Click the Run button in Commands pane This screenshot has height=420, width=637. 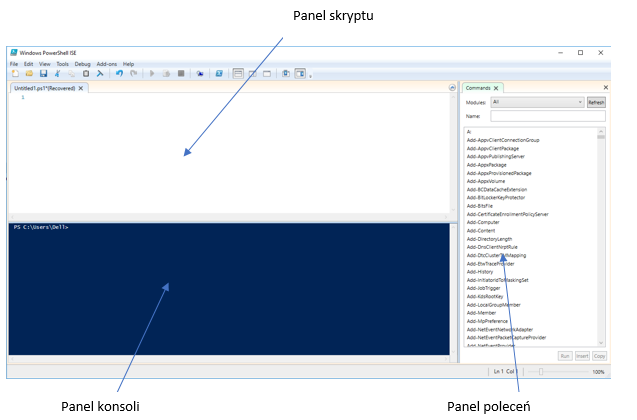click(x=565, y=356)
